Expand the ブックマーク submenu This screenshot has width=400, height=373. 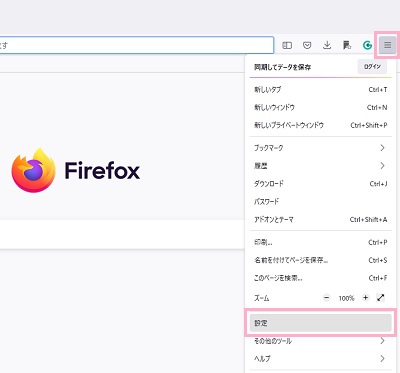pos(320,148)
